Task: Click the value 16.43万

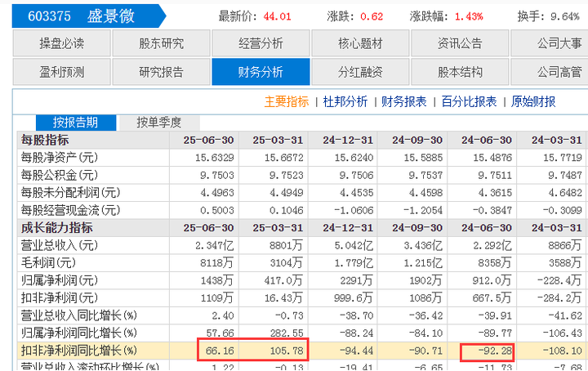Action: [x=284, y=298]
